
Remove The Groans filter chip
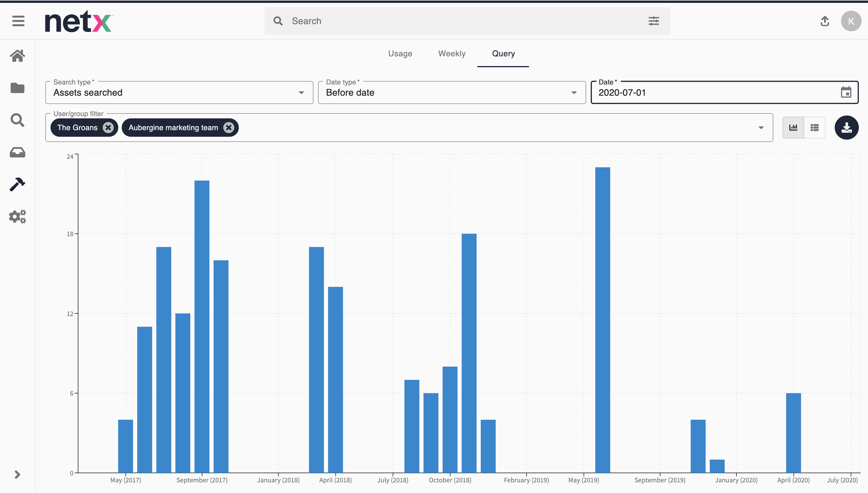point(108,128)
